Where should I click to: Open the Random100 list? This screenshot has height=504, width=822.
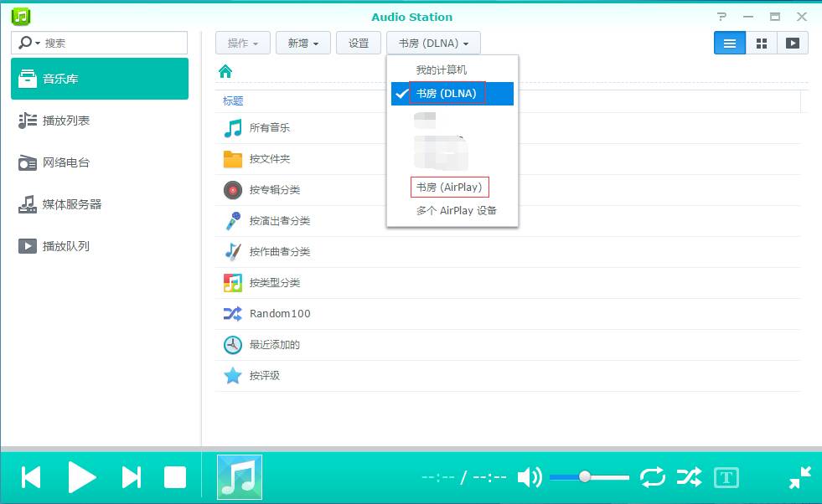508,313
